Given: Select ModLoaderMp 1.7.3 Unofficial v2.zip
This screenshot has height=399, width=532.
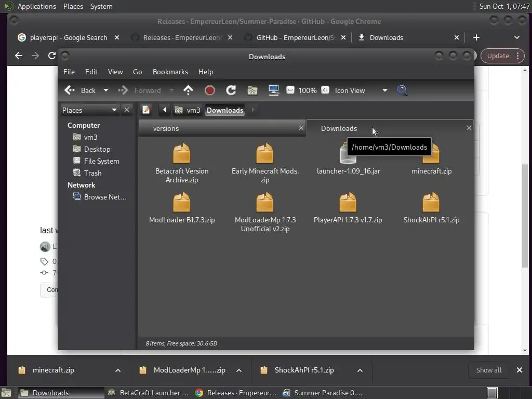Looking at the screenshot, I should point(265,212).
